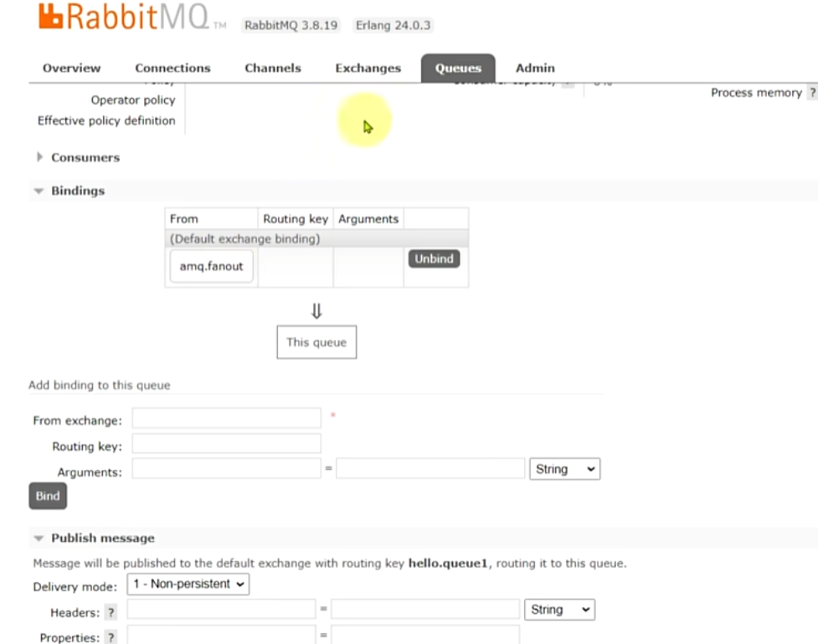Go to the Overview tab

click(x=71, y=69)
